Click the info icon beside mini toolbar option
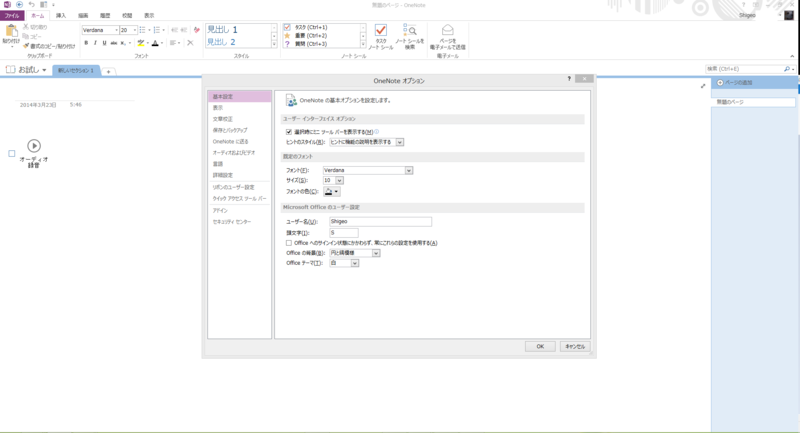 (x=377, y=132)
